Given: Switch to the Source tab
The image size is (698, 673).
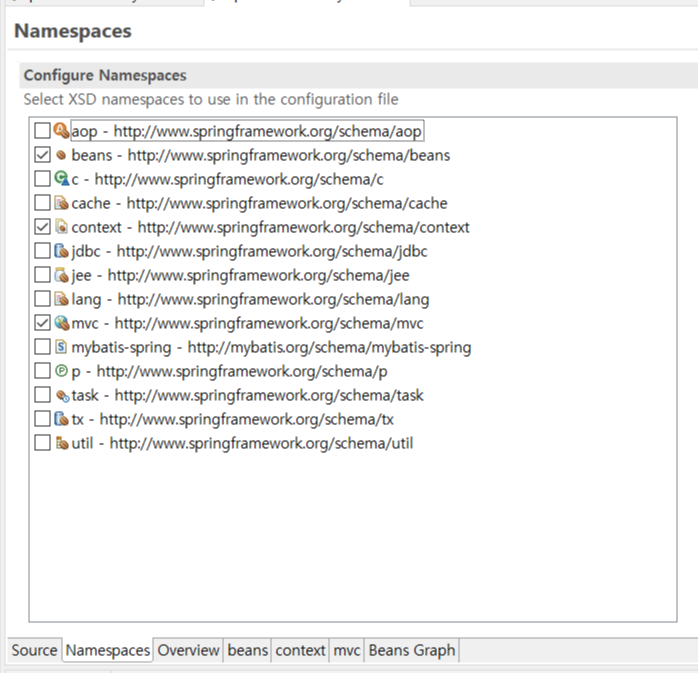Looking at the screenshot, I should 34,650.
